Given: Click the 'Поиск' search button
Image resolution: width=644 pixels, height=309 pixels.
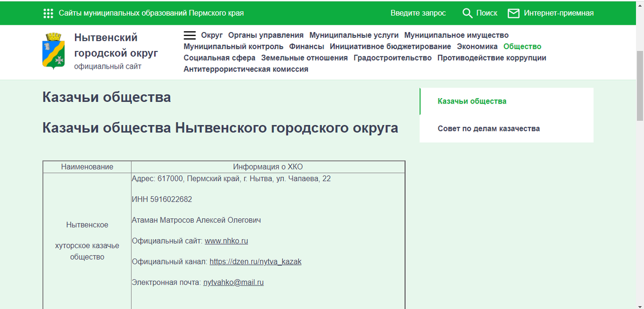Looking at the screenshot, I should pos(487,13).
